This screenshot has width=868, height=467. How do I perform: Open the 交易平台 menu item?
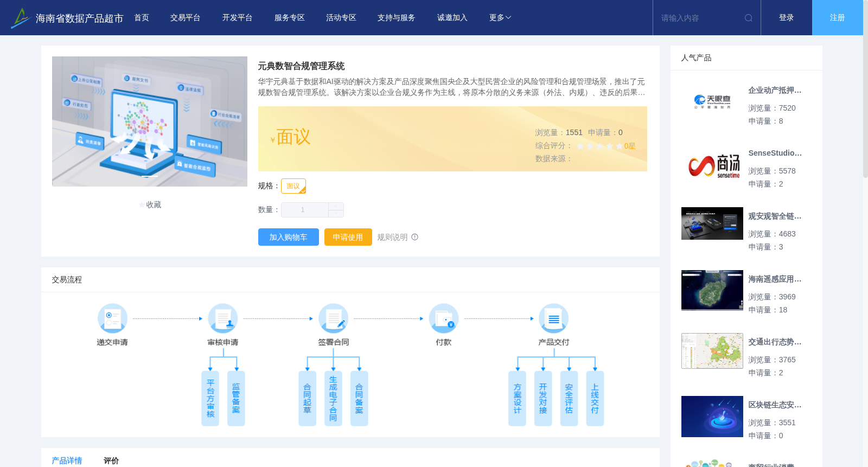186,18
